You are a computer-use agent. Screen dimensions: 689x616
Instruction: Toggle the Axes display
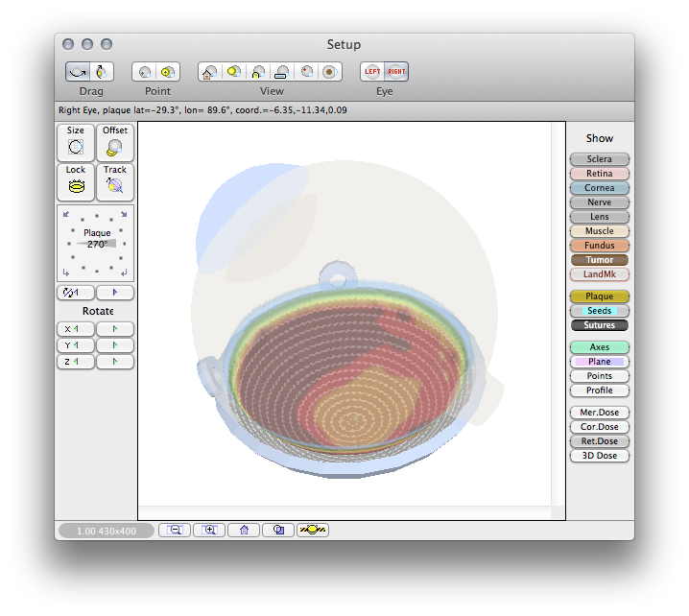(x=599, y=347)
